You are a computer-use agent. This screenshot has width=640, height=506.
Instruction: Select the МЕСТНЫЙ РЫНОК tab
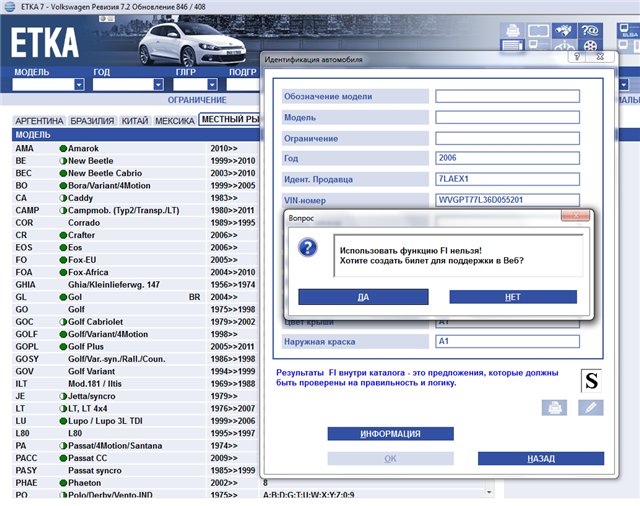(x=230, y=120)
